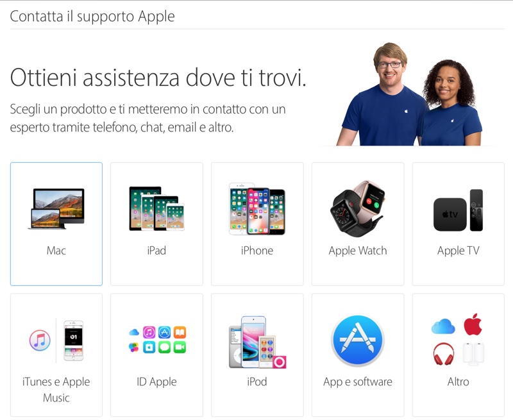Choose the iPod devices image
Screen dimensions: 513x420
(258, 342)
